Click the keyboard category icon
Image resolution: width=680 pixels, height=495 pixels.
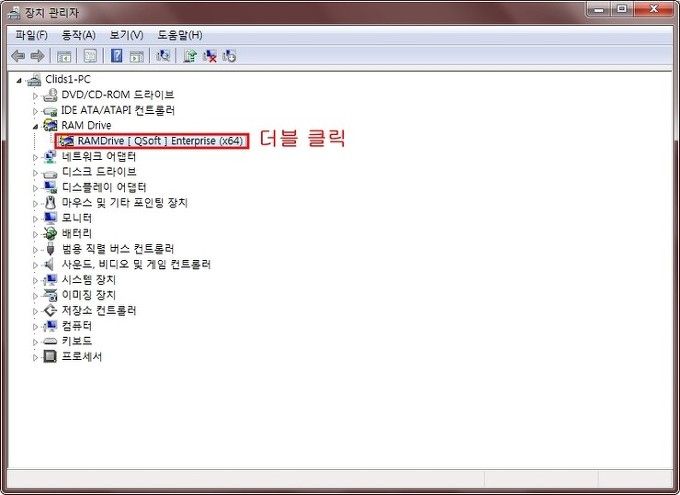(x=50, y=341)
